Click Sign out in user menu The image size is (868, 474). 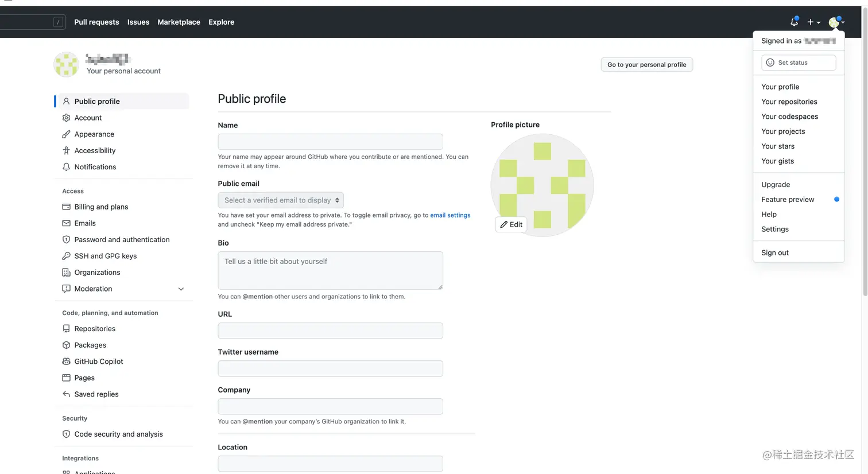(x=774, y=252)
